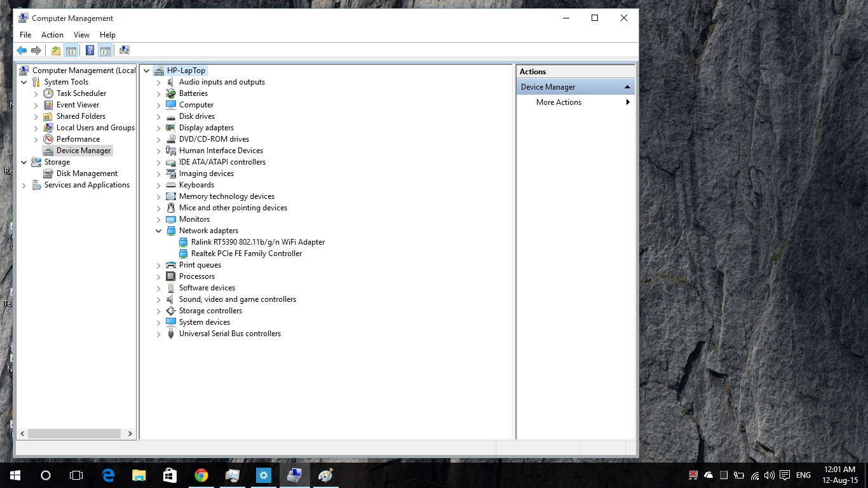Select the Event Viewer icon

(x=48, y=105)
